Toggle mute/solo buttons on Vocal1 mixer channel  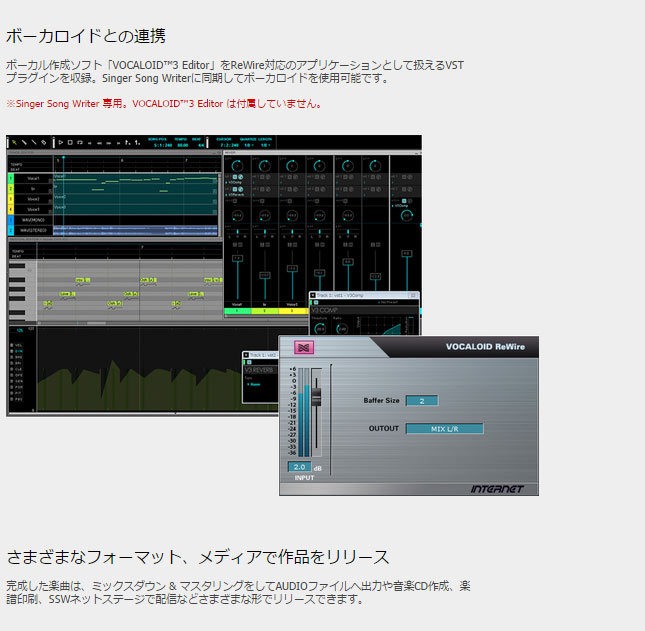pos(237,245)
